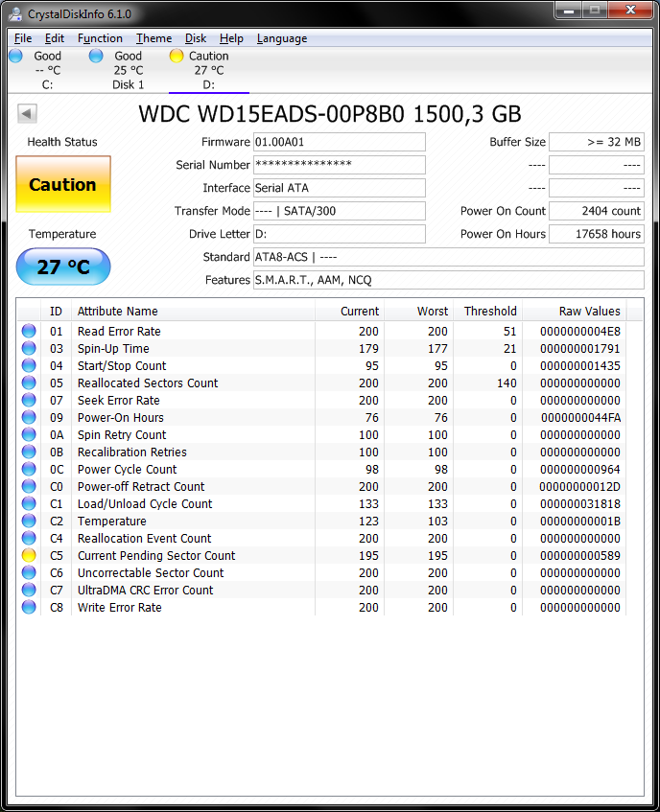Open the Function menu
This screenshot has height=812, width=660.
pyautogui.click(x=100, y=38)
